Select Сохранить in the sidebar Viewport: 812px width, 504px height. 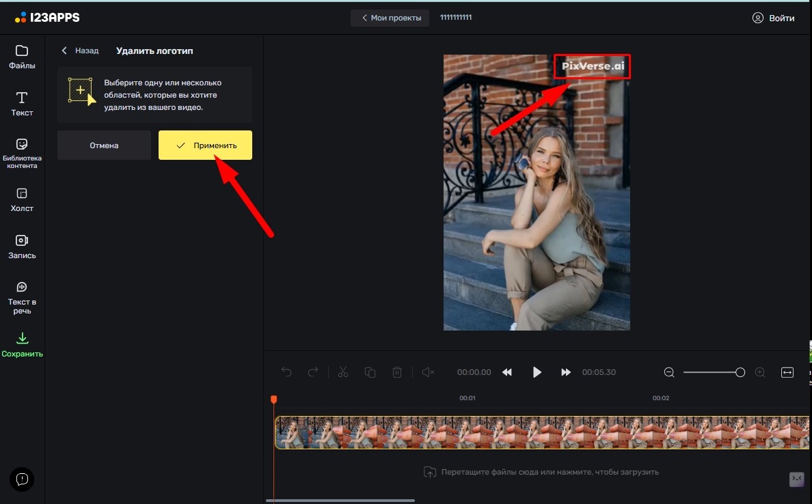click(23, 344)
